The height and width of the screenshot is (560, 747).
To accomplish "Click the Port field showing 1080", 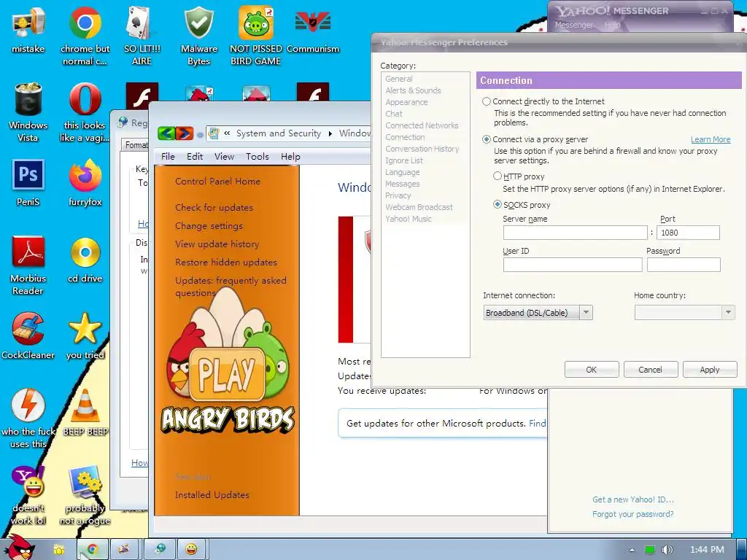I will 688,233.
